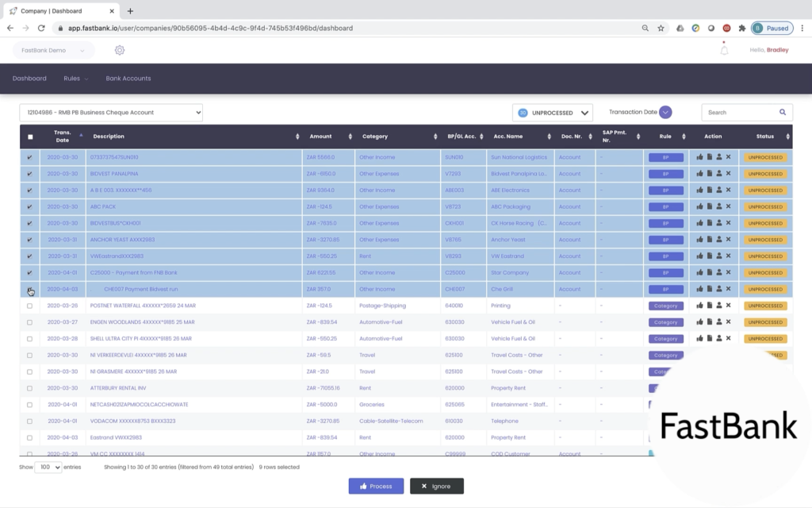
Task: Click the Process button
Action: tap(376, 487)
